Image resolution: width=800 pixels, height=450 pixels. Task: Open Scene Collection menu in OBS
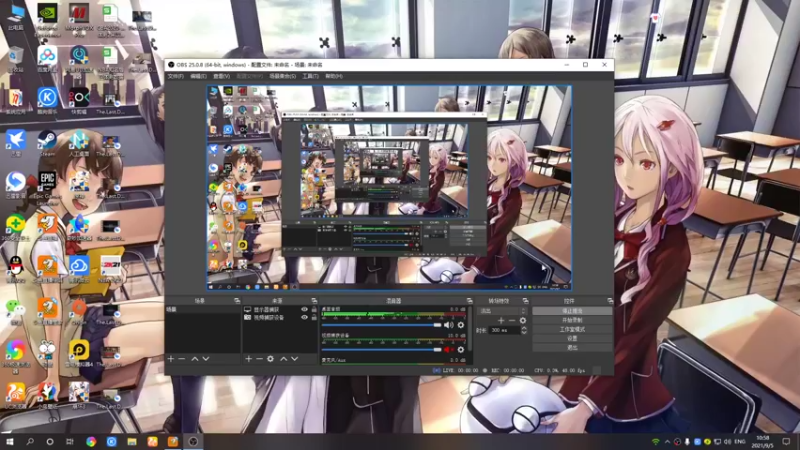(282, 76)
